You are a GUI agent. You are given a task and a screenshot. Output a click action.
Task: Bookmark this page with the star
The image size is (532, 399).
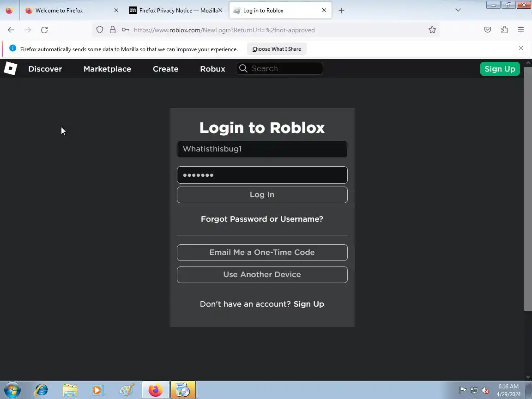(x=432, y=30)
